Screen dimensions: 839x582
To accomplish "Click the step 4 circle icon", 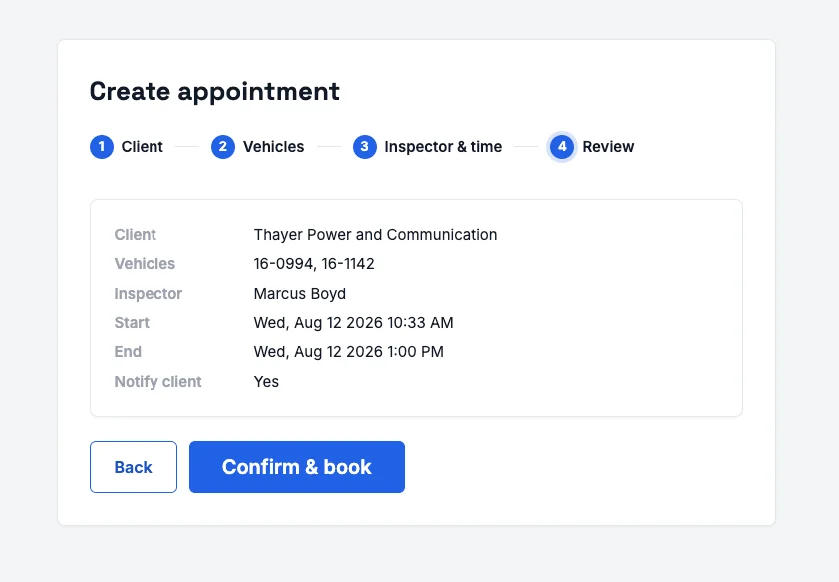I will pos(562,147).
